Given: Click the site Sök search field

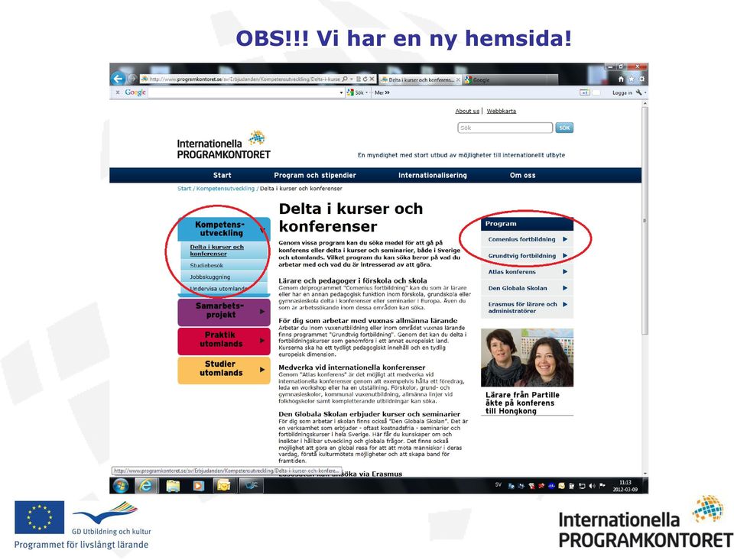Looking at the screenshot, I should pos(505,128).
